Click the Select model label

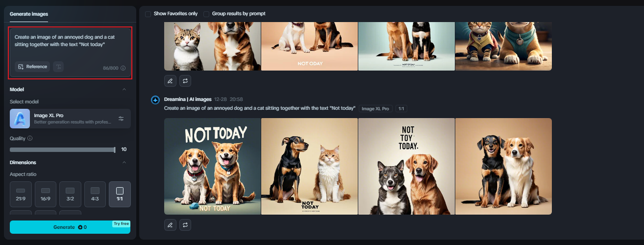click(24, 102)
